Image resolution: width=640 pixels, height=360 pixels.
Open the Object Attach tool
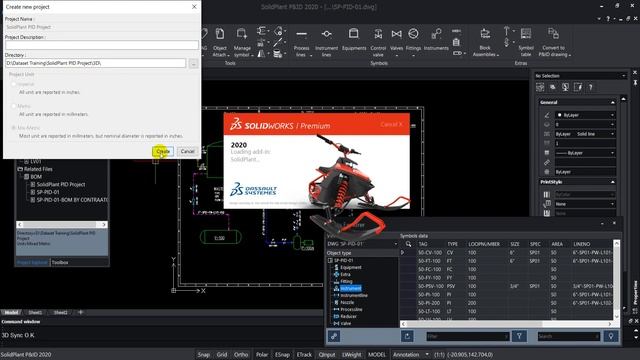pos(220,42)
